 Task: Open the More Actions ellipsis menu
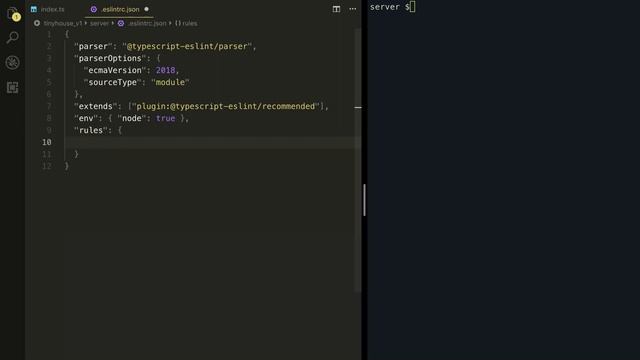pyautogui.click(x=353, y=9)
